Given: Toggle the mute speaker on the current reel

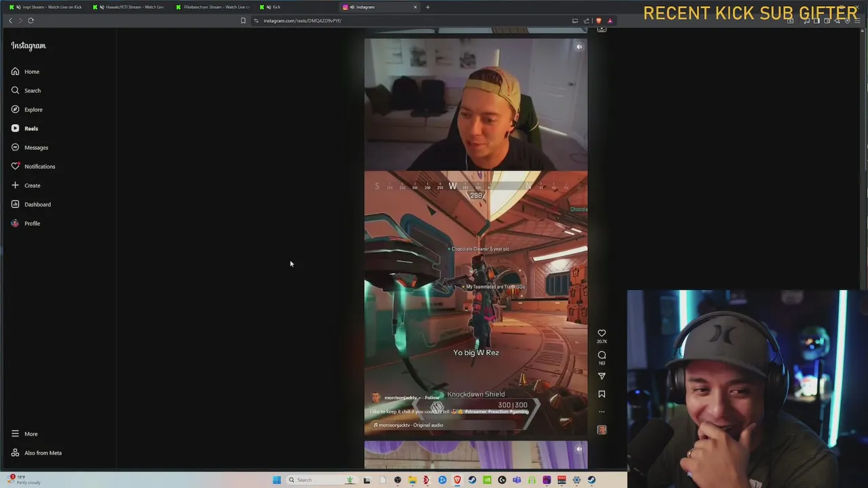Looking at the screenshot, I should [x=579, y=47].
